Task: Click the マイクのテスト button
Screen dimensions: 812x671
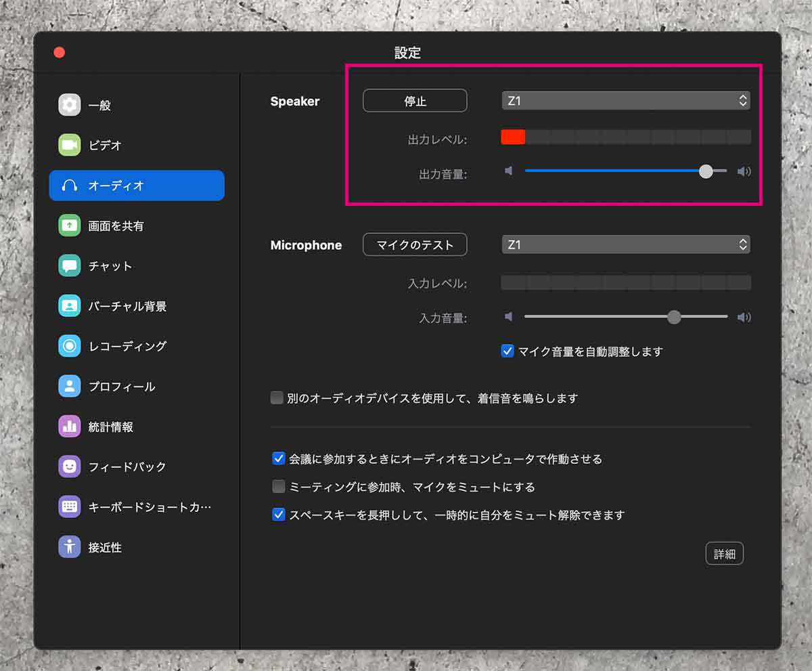Action: [415, 244]
